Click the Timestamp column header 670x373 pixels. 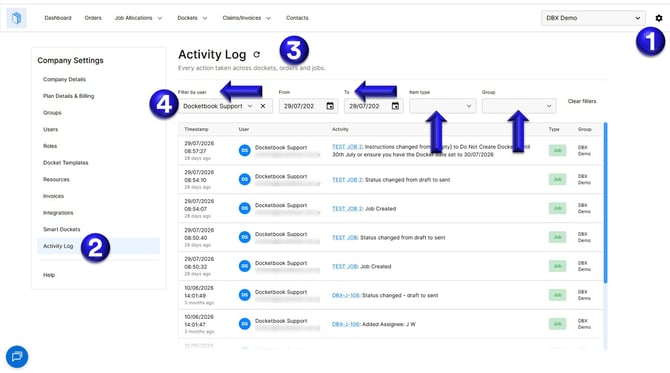pos(197,129)
